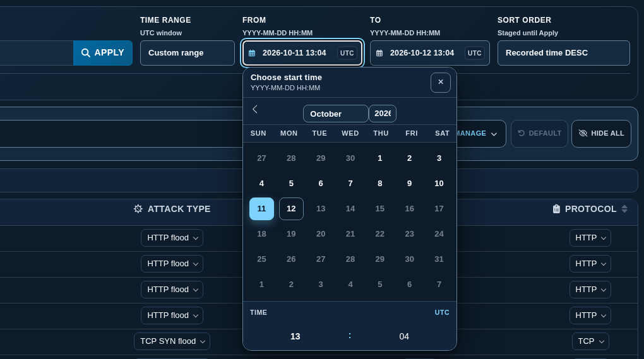The width and height of the screenshot is (644, 359).
Task: Click the Choose start time heading
Action: tap(286, 78)
